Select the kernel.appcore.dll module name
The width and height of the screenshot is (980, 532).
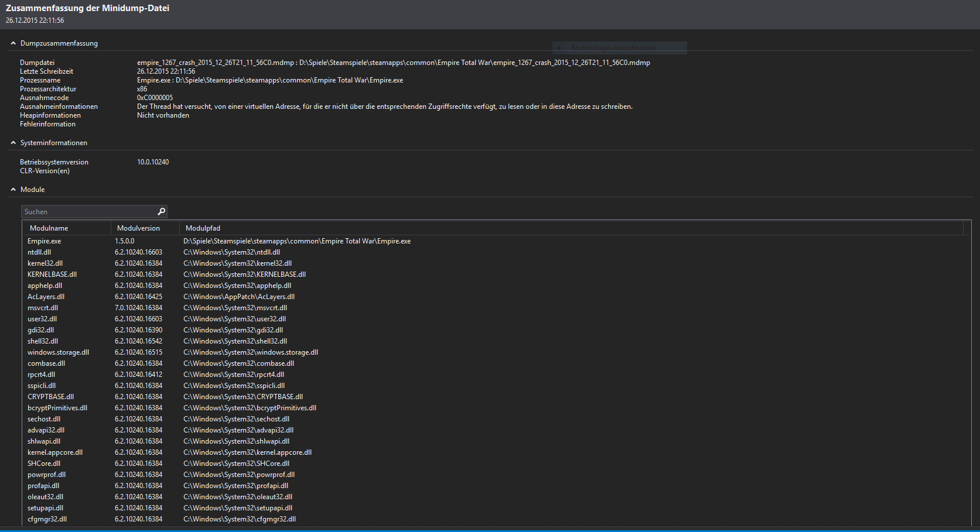(55, 452)
